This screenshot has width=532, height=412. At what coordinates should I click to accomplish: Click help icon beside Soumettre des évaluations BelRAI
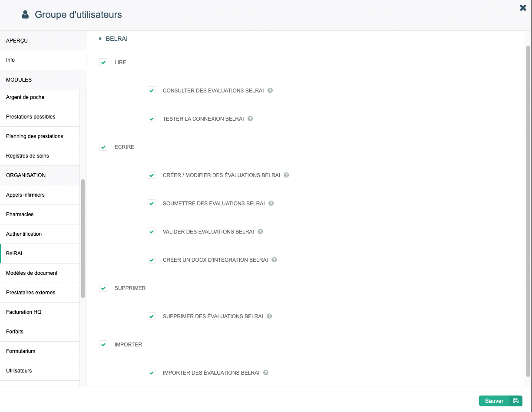[271, 204]
